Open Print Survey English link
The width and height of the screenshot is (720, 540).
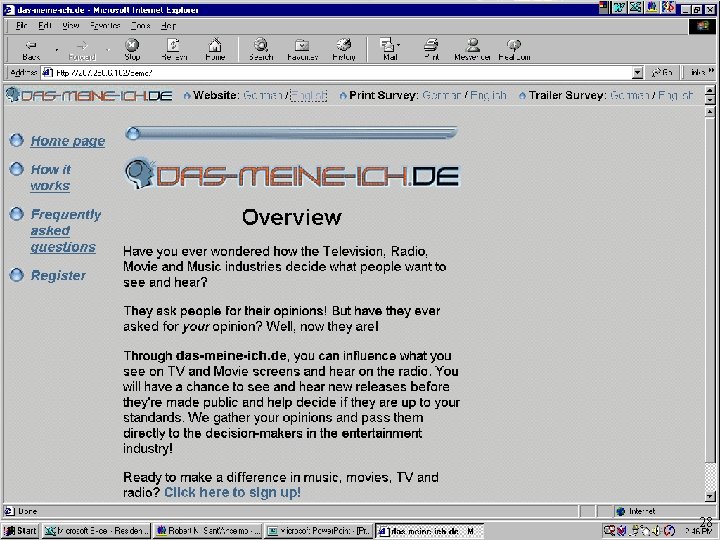(x=489, y=95)
